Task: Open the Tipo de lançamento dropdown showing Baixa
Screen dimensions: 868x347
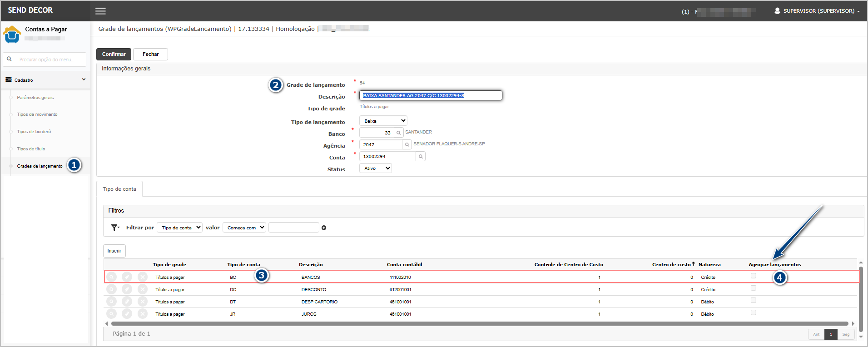Action: pos(383,121)
